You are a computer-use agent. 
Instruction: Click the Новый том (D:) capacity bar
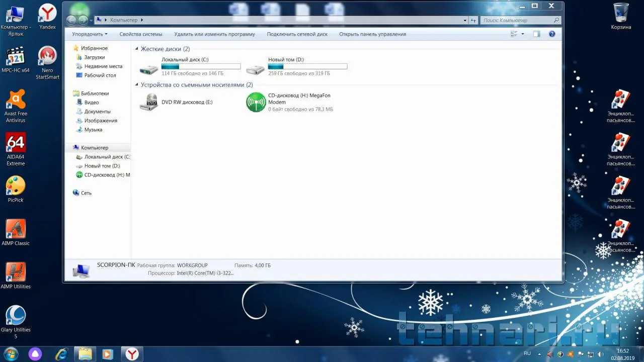pos(307,66)
